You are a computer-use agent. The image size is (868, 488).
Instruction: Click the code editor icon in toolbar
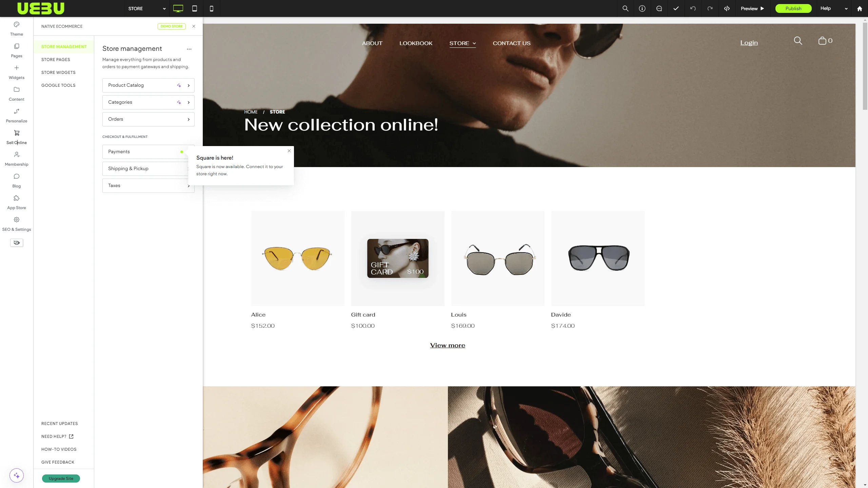click(727, 8)
